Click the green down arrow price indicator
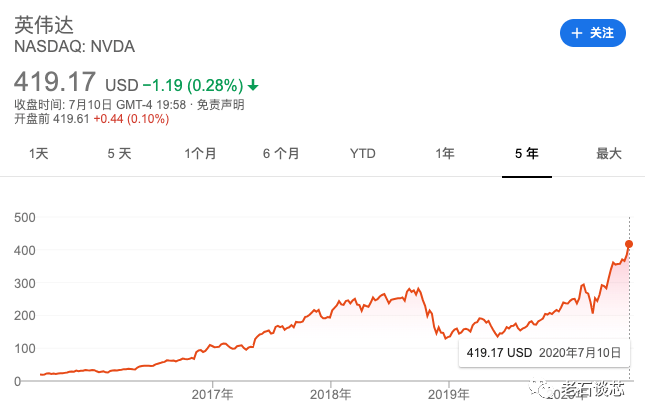The height and width of the screenshot is (417, 645). point(253,84)
